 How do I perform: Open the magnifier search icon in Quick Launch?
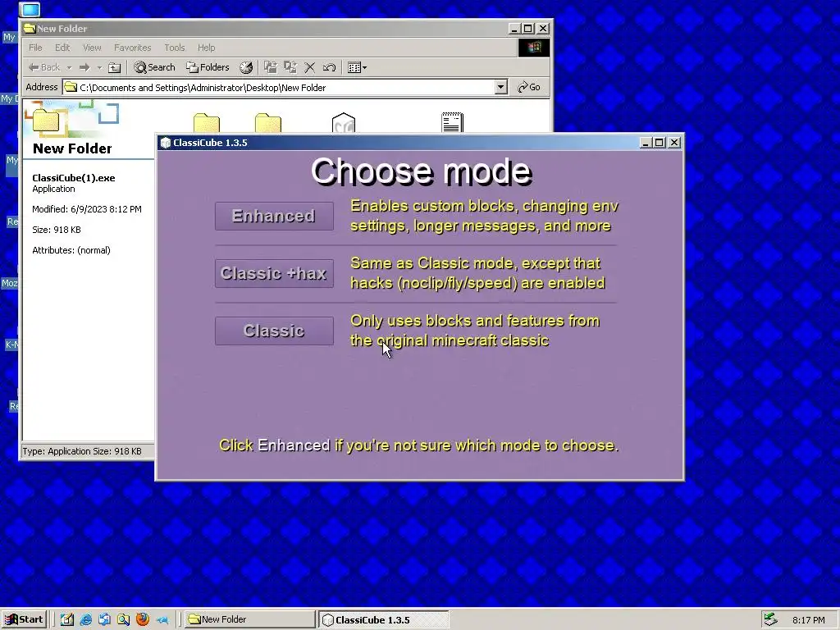123,619
